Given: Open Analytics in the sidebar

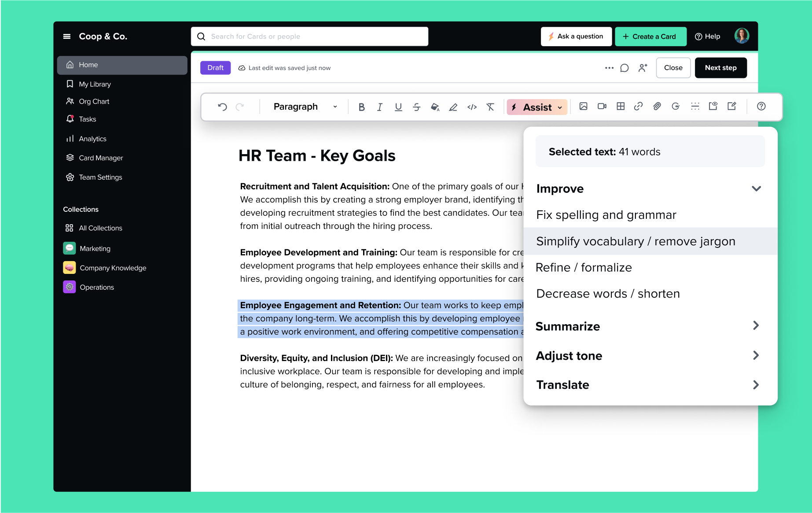Looking at the screenshot, I should click(x=92, y=138).
